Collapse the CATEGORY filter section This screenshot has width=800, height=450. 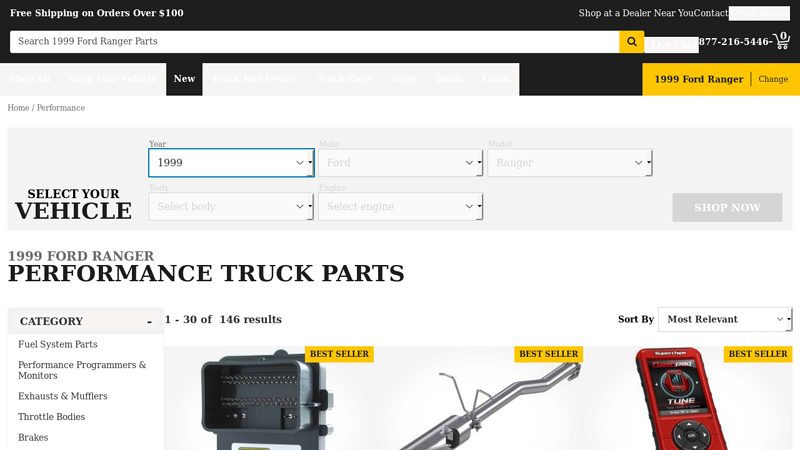click(86, 321)
